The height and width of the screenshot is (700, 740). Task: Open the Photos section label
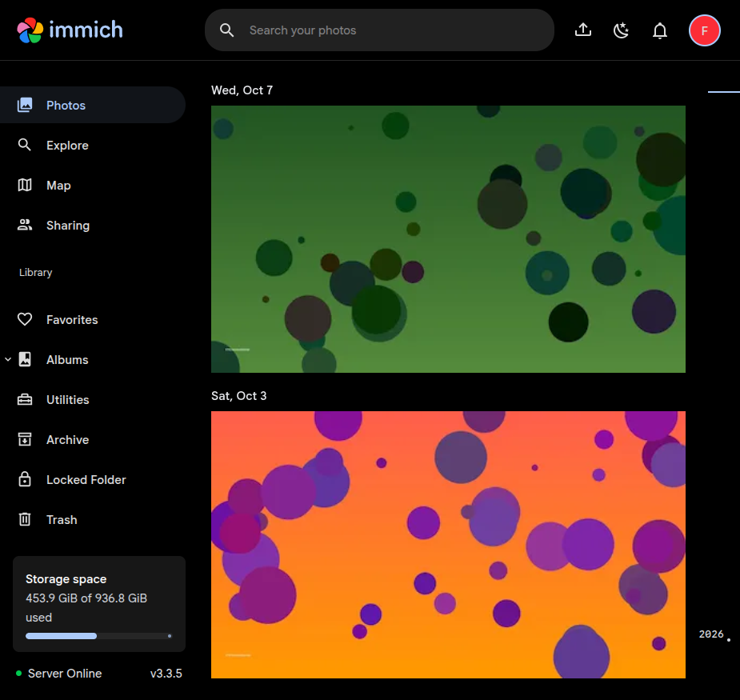coord(66,106)
